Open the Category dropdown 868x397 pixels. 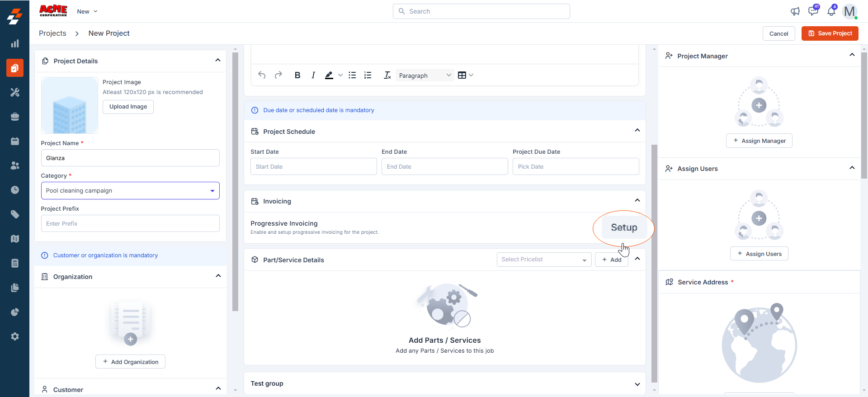pos(130,191)
